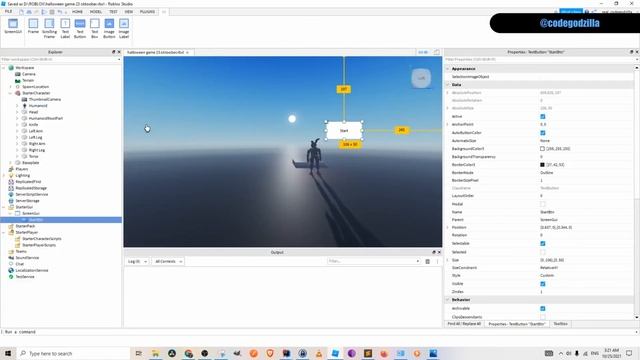The image size is (640, 360).
Task: Open VLC from taskbar
Action: (319, 353)
